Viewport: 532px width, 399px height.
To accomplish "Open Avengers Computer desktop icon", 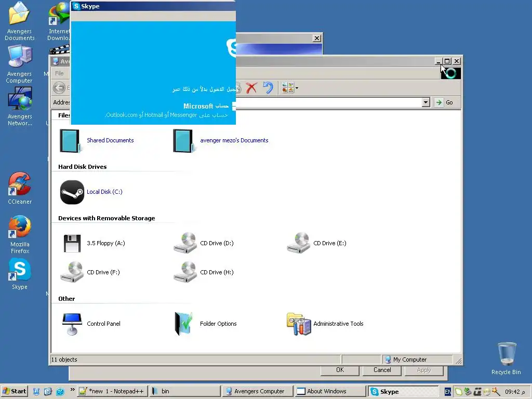I will (19, 64).
